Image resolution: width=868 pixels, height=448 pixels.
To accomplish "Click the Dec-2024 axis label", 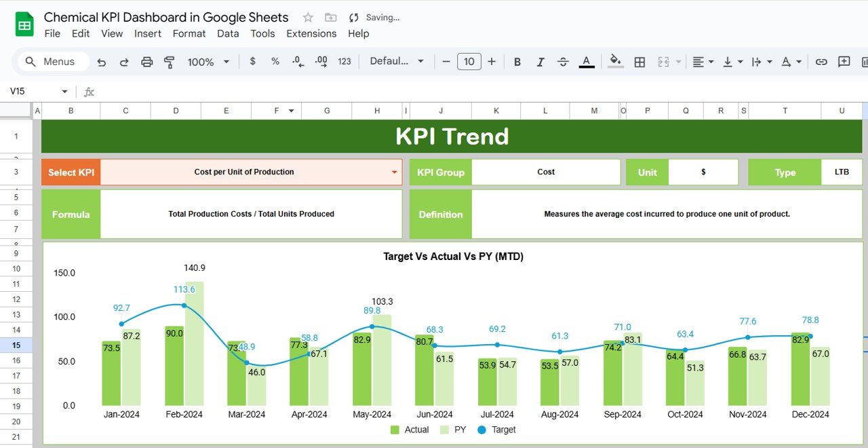I will coord(810,414).
